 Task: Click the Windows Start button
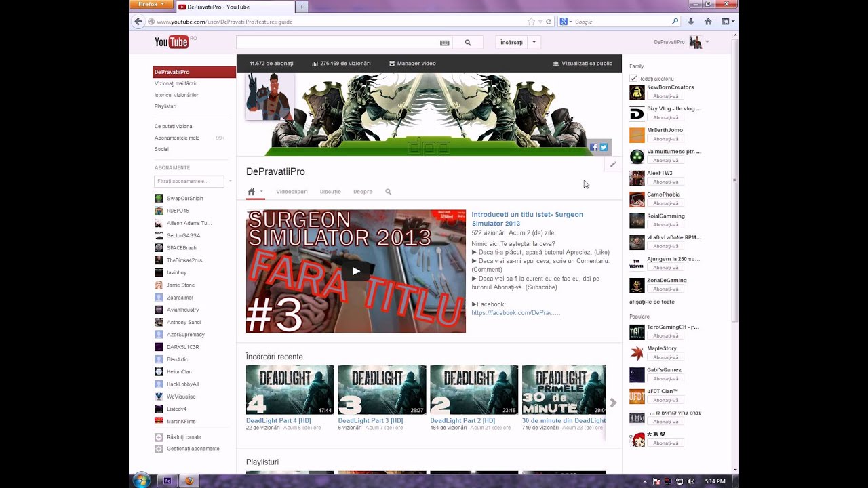coord(142,481)
